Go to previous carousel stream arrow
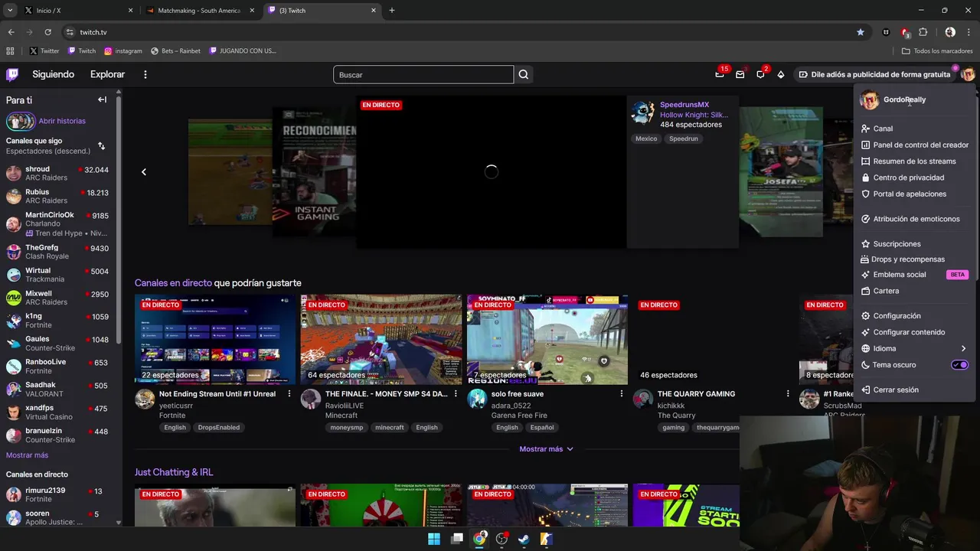The height and width of the screenshot is (551, 980). click(143, 171)
